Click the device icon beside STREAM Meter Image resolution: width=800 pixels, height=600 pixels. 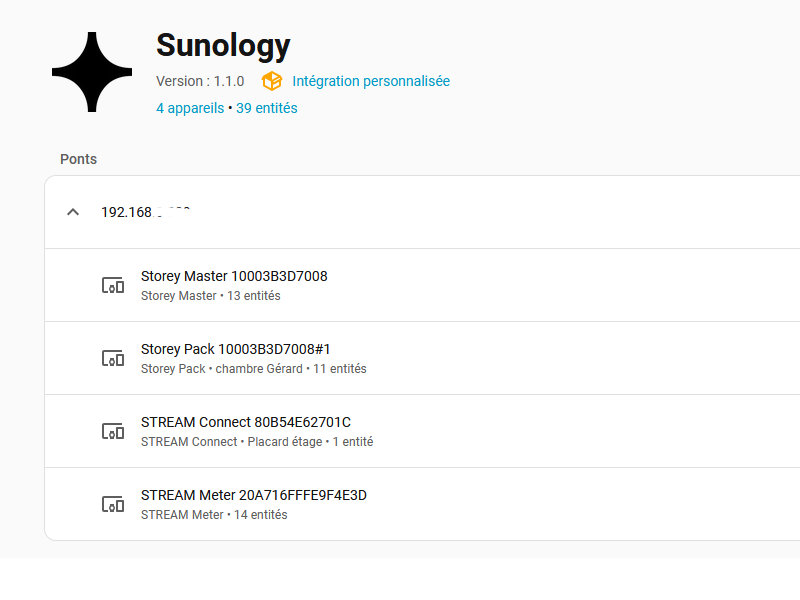pyautogui.click(x=113, y=504)
